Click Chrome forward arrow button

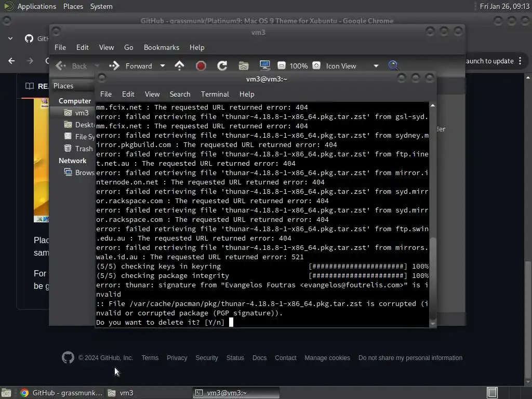point(30,61)
